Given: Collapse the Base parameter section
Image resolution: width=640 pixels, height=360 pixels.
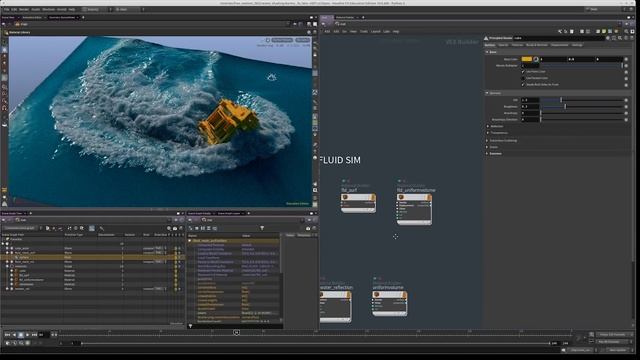Looking at the screenshot, I should 487,52.
